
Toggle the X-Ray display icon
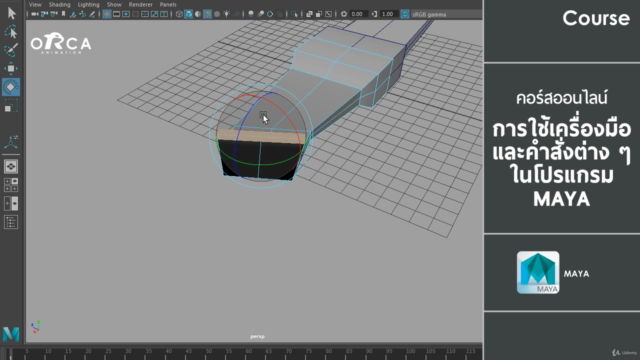click(x=309, y=14)
